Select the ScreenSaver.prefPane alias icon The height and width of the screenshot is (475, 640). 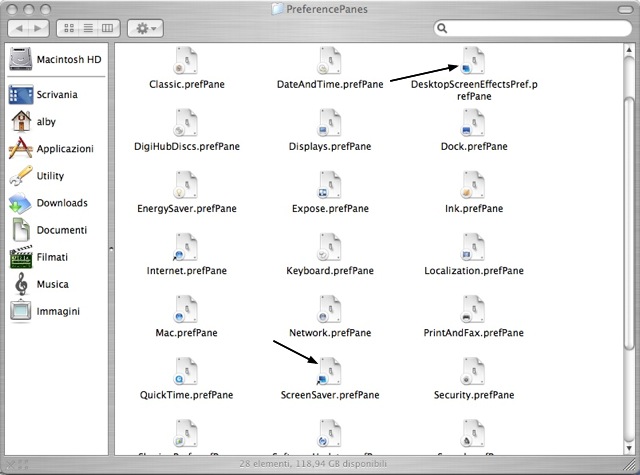330,371
